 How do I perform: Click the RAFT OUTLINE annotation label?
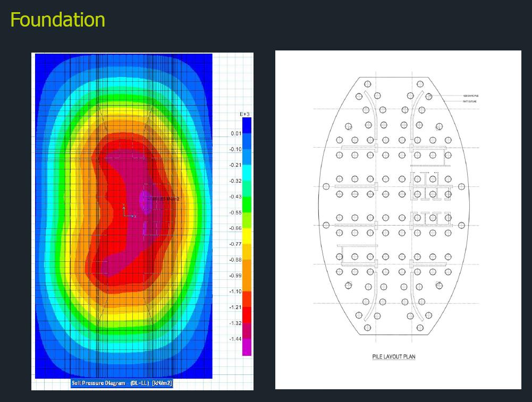470,101
